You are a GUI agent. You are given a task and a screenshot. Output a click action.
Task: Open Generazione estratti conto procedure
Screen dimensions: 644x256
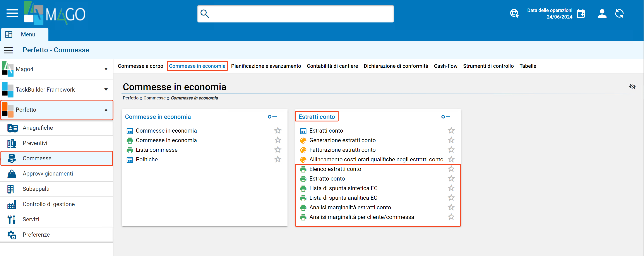click(342, 140)
